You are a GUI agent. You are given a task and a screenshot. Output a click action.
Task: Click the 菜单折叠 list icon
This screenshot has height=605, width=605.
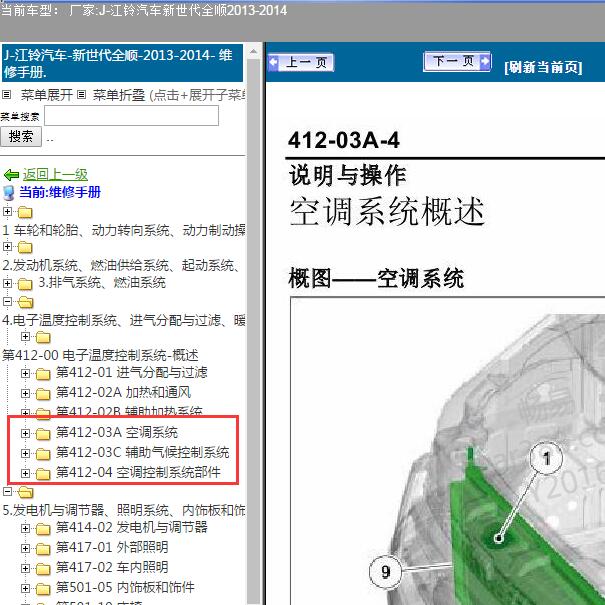point(81,94)
